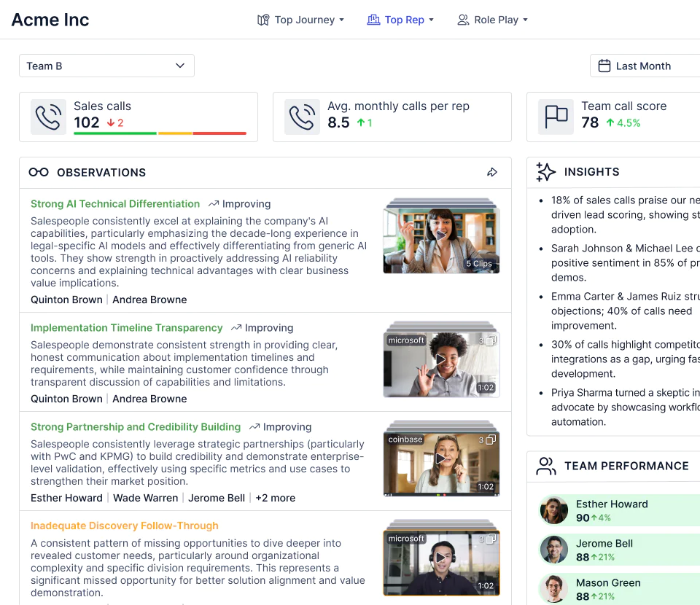The width and height of the screenshot is (700, 605).
Task: Click the calendar icon beside Last Month
Action: pos(604,66)
